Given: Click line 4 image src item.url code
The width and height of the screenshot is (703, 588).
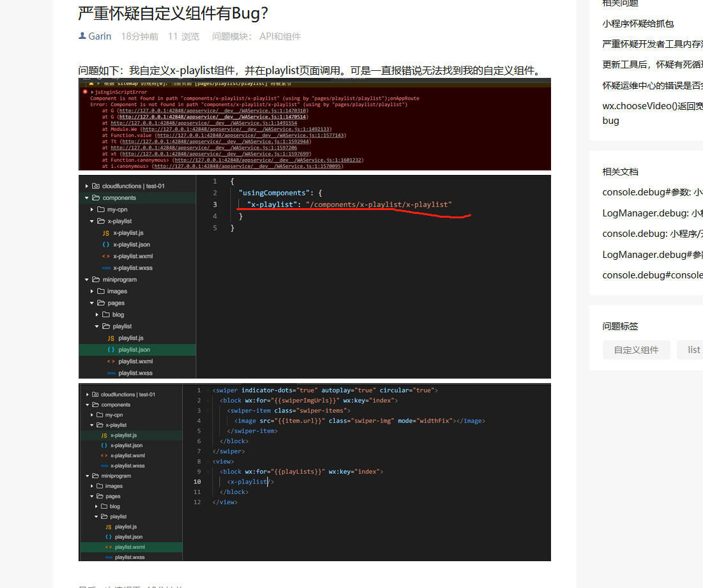Looking at the screenshot, I should [x=359, y=421].
